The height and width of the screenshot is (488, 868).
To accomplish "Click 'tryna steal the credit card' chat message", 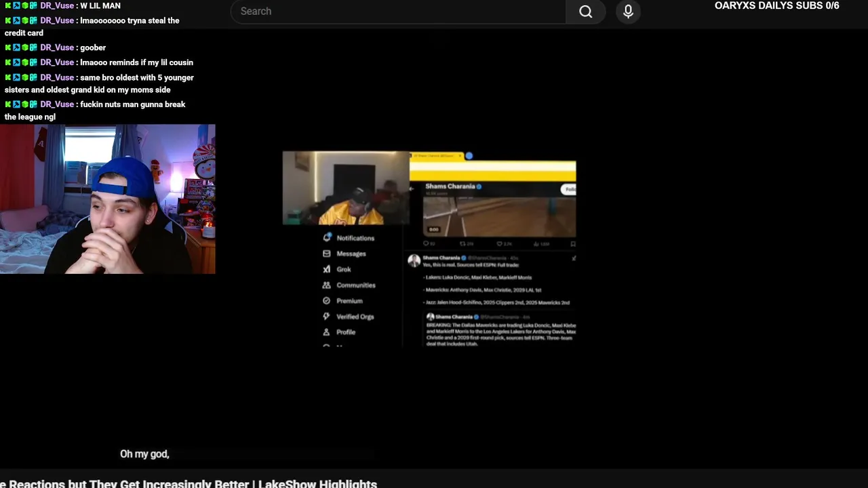I will [92, 26].
